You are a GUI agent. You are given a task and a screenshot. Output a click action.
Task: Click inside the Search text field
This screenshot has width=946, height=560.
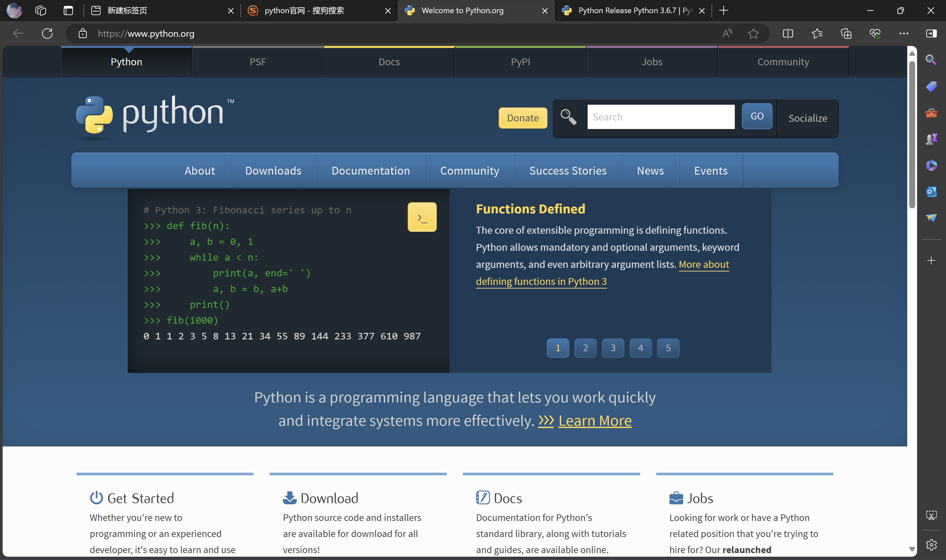[x=661, y=117]
